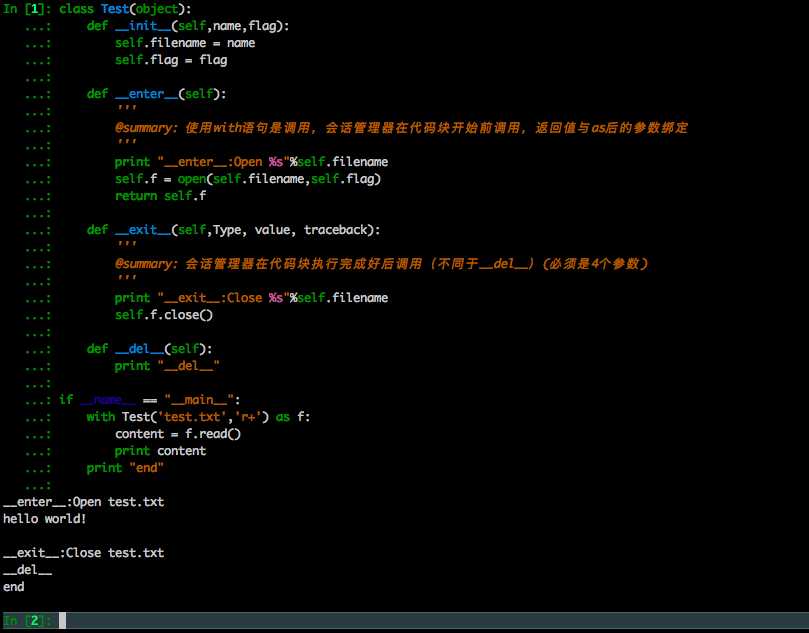The image size is (809, 633).
Task: Click the 'self.flag = flag' line
Action: (x=171, y=60)
